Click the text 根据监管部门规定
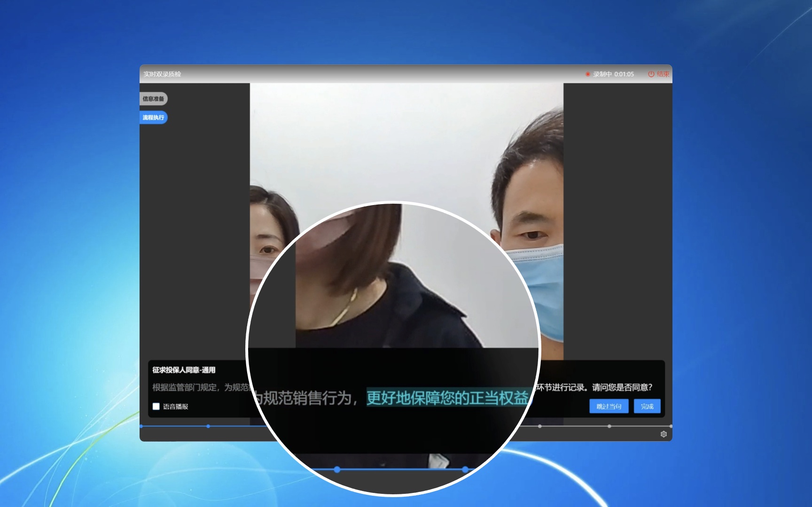The width and height of the screenshot is (812, 507). coord(184,388)
